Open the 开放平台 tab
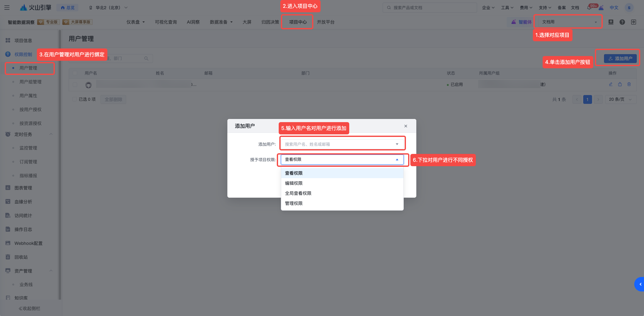Screen dimensions: 644x316 [326, 22]
